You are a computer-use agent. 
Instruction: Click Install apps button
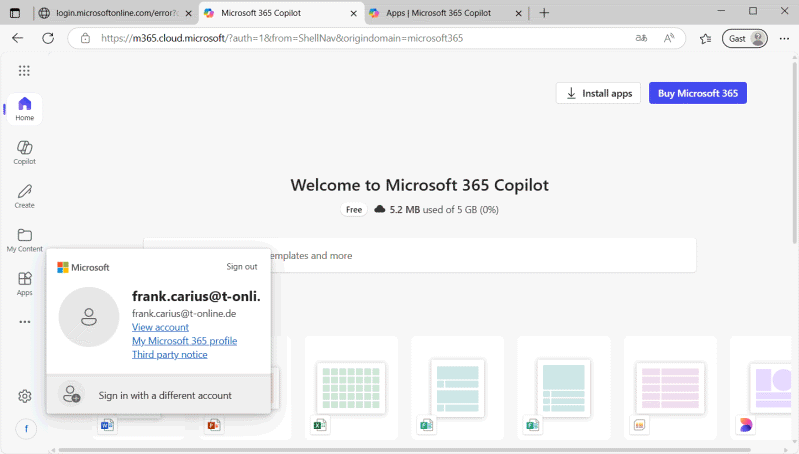(598, 93)
